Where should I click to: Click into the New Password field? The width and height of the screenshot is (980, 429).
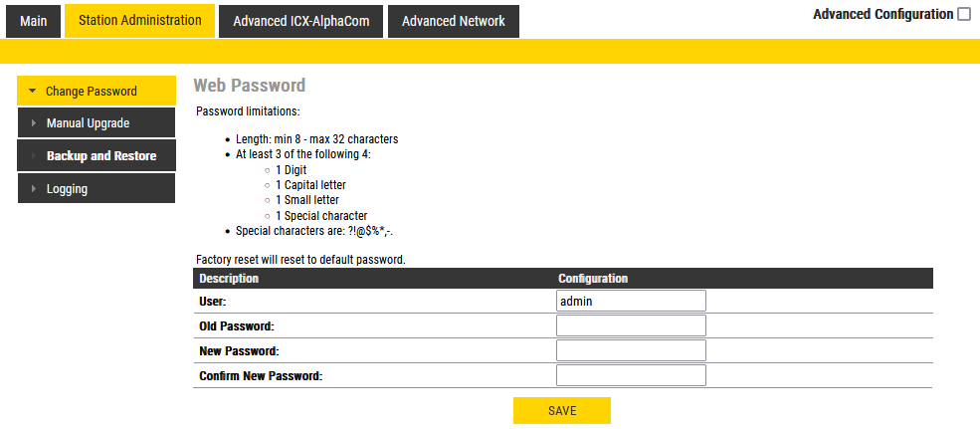click(631, 350)
